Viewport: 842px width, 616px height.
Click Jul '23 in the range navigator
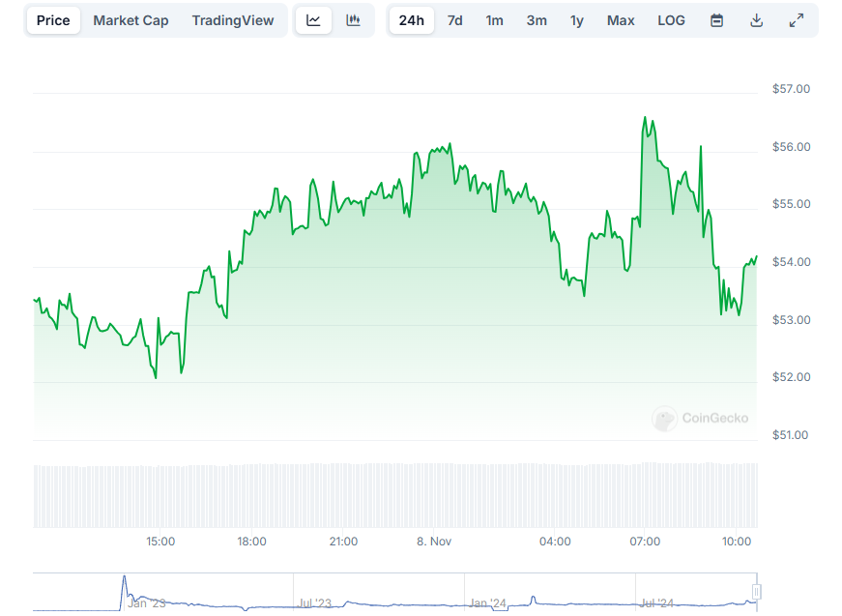[315, 603]
